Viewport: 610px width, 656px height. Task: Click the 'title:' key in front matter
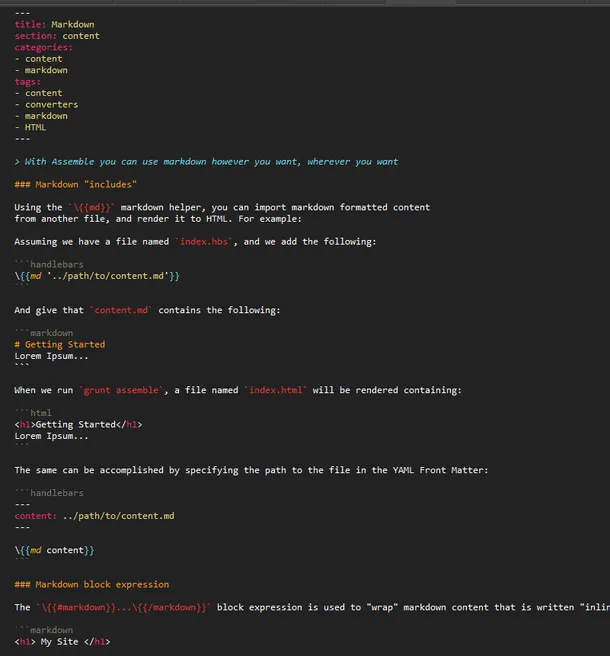point(30,24)
